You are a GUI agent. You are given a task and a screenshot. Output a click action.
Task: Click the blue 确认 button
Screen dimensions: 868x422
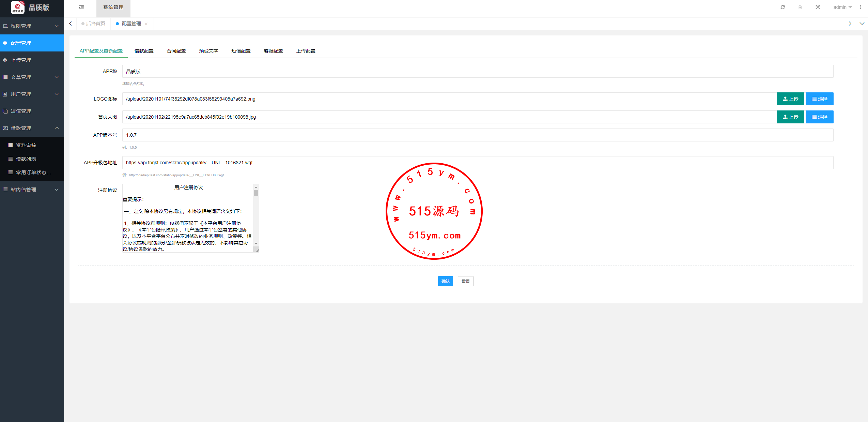coord(445,281)
